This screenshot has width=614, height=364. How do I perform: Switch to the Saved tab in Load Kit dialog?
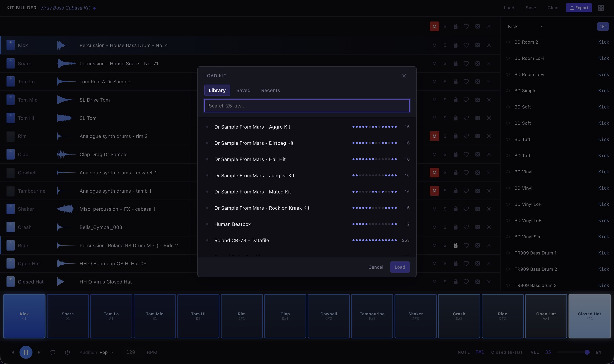coord(243,90)
